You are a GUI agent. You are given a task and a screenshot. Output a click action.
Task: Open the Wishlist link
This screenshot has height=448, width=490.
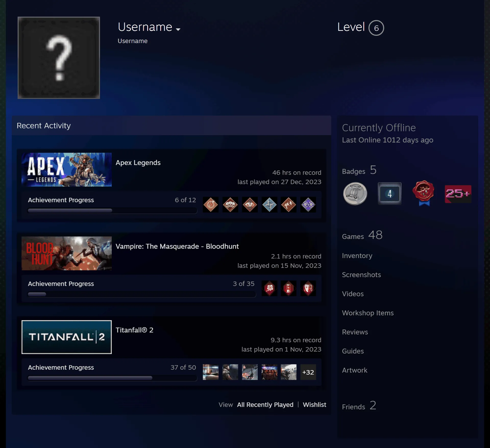coord(314,404)
